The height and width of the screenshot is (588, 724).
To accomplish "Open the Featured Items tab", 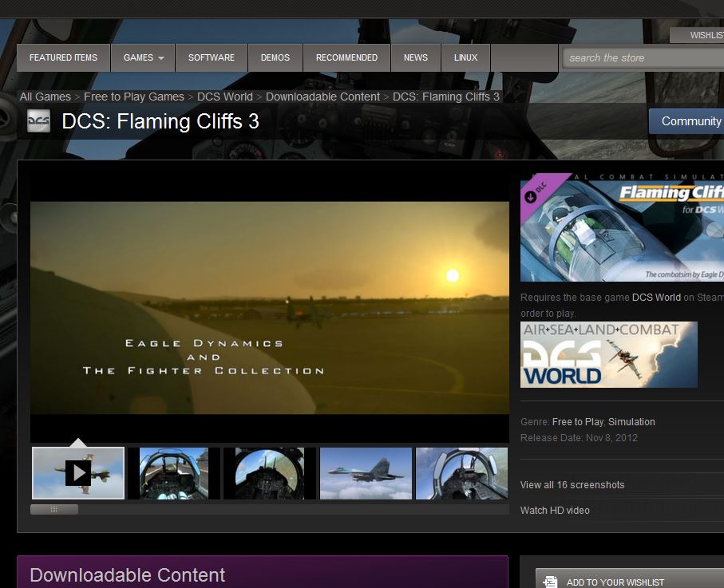I will click(x=63, y=57).
